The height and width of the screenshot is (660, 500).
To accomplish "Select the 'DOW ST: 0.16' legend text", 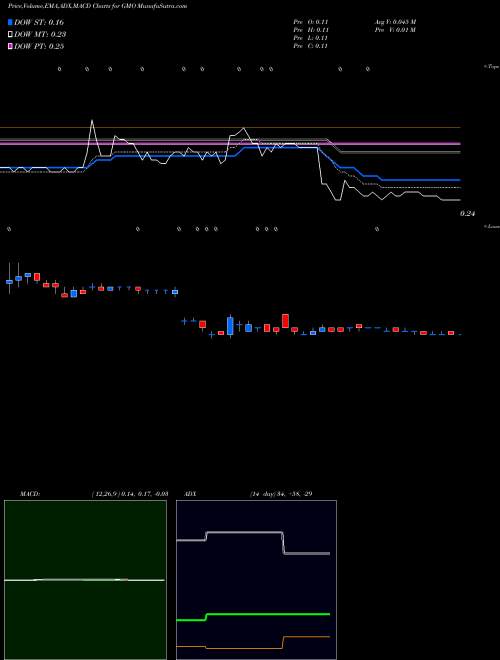I will (39, 22).
